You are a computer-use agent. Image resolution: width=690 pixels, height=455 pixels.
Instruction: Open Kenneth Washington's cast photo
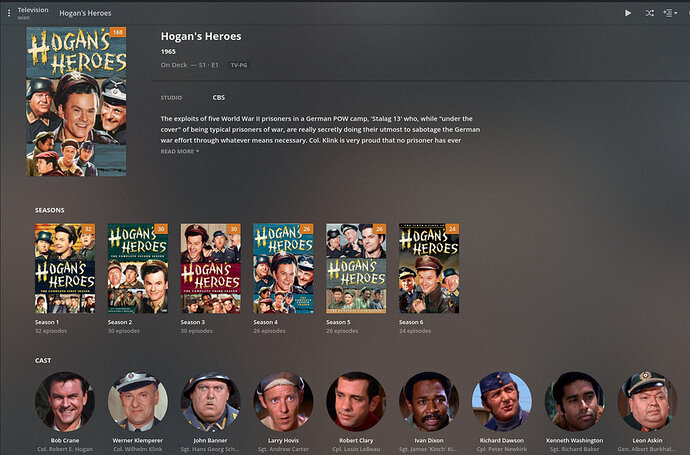click(575, 402)
